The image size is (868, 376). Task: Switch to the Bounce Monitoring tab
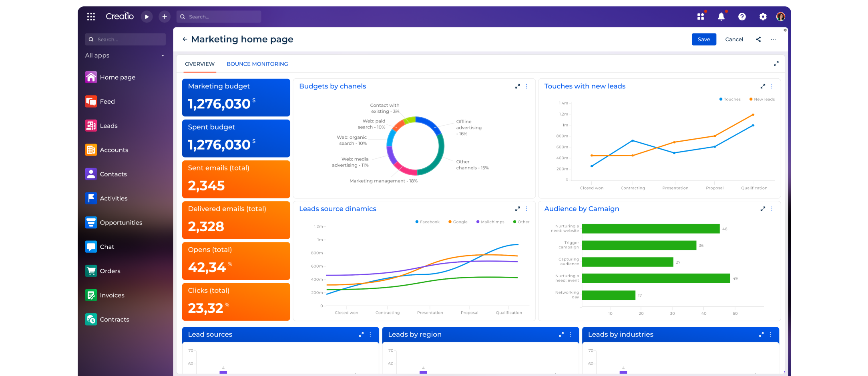coord(257,64)
